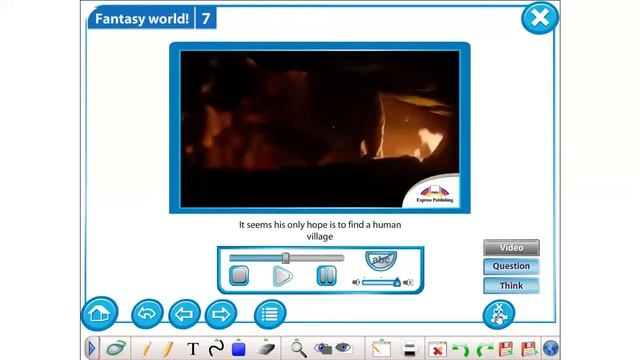This screenshot has width=640, height=360.
Task: Click the 'Fantasy world!' title label
Action: (x=142, y=19)
